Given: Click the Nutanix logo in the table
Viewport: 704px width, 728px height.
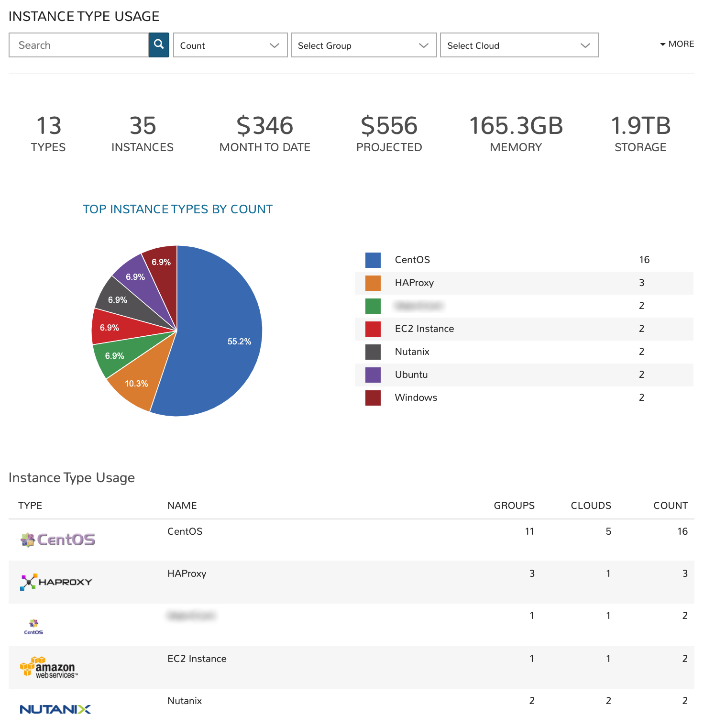Looking at the screenshot, I should click(x=55, y=709).
